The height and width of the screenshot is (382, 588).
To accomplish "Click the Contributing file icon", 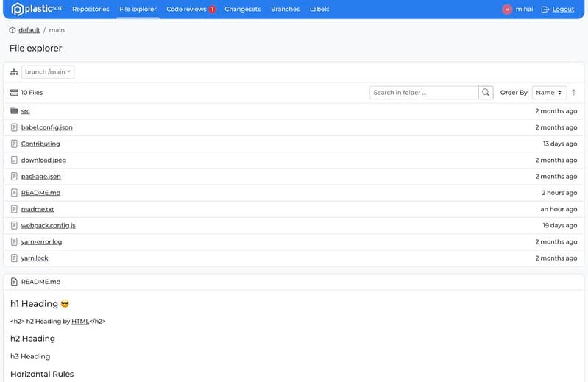I will pos(14,144).
